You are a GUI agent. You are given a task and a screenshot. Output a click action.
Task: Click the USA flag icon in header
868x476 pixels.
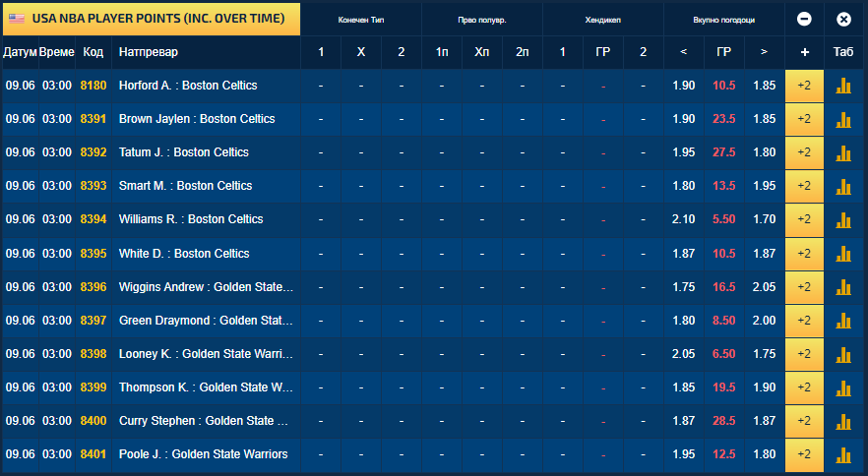17,19
